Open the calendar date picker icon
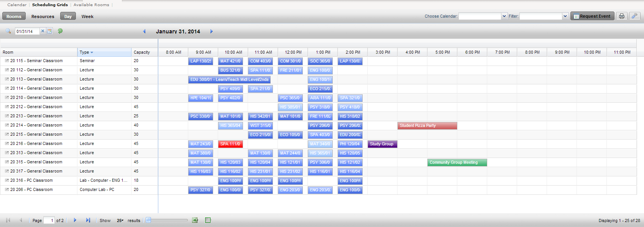The image size is (644, 227). [49, 31]
